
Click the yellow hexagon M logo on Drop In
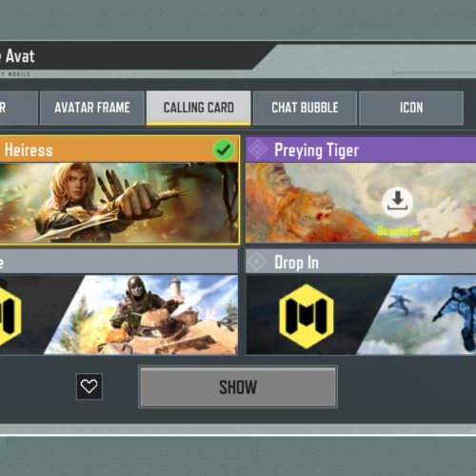307,316
